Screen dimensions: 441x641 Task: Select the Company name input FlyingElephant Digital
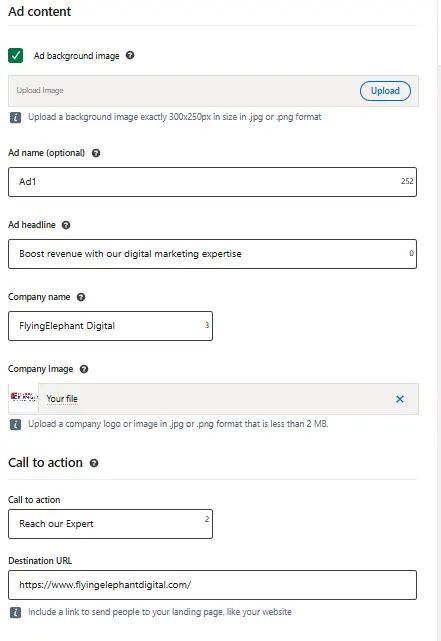coord(110,326)
